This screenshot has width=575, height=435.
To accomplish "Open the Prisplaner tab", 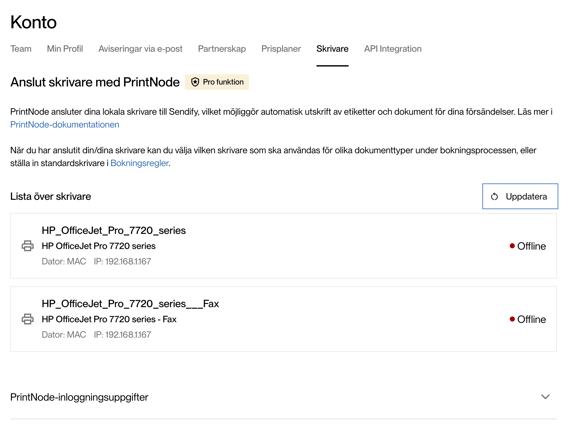I will point(281,49).
